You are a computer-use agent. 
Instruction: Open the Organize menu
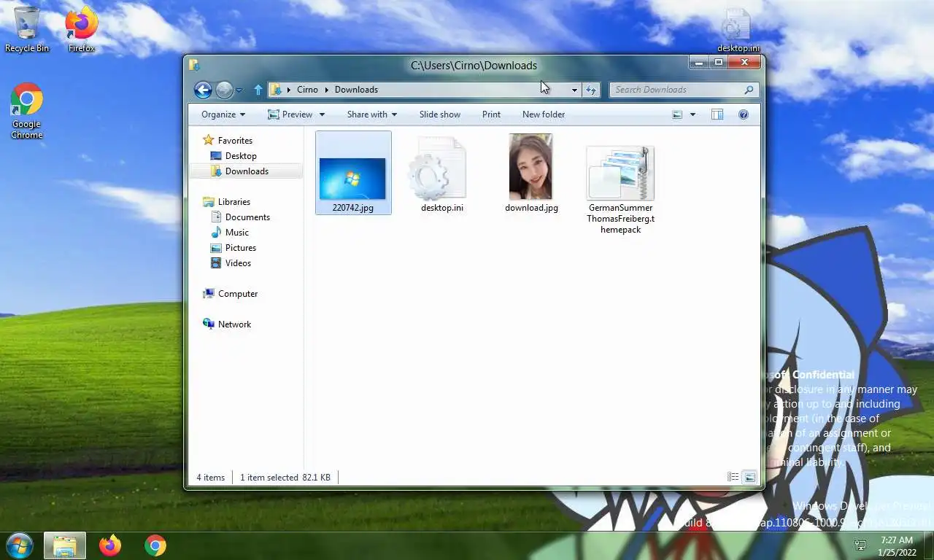223,114
